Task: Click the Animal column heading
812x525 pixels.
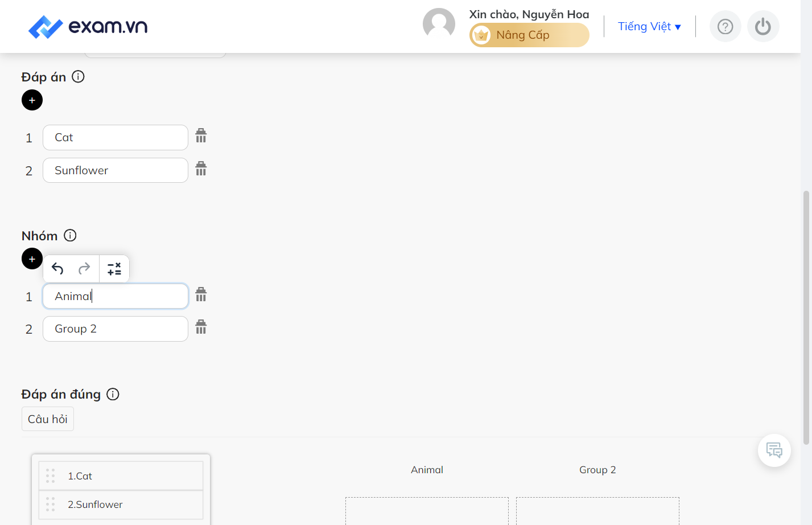Action: point(427,470)
